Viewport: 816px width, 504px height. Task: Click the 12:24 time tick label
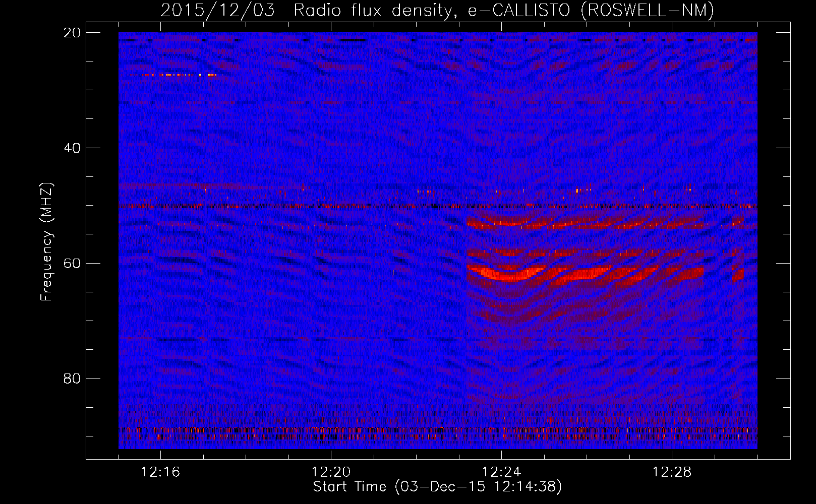pyautogui.click(x=501, y=472)
